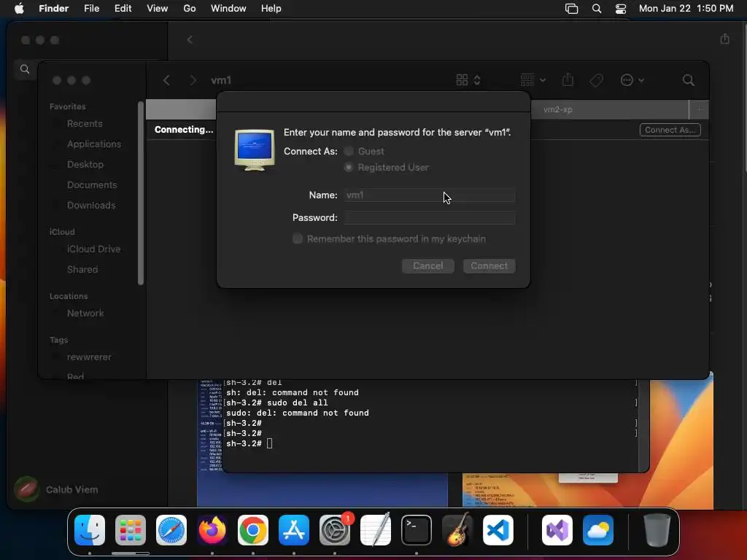Open Visual Studio Code from the Dock

[x=498, y=530]
